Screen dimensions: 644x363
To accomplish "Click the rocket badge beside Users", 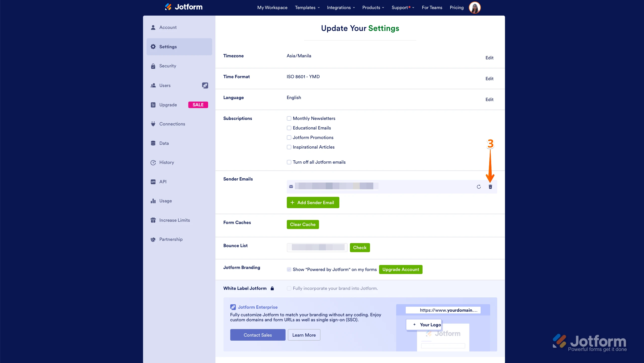I will pyautogui.click(x=205, y=85).
